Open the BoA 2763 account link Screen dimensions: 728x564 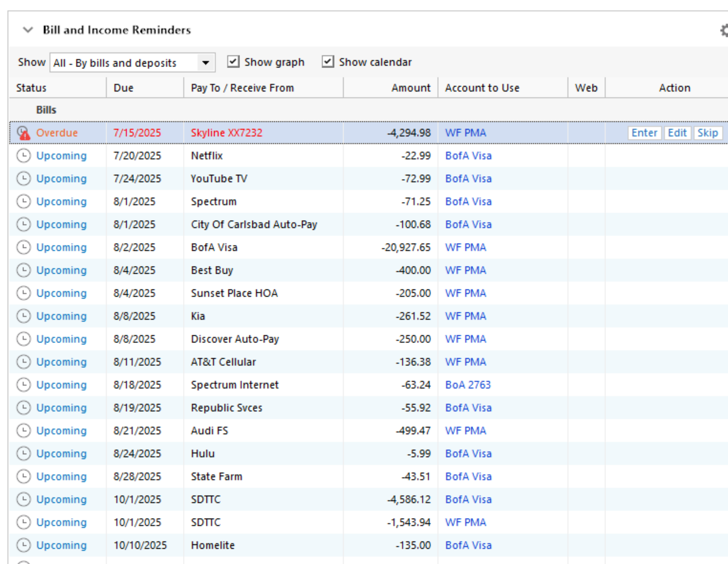[468, 385]
